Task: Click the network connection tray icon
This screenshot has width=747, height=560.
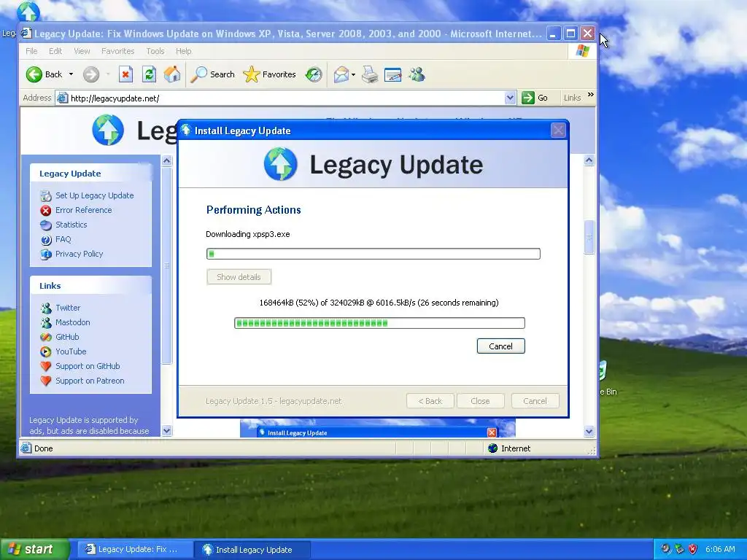Action: tap(679, 549)
